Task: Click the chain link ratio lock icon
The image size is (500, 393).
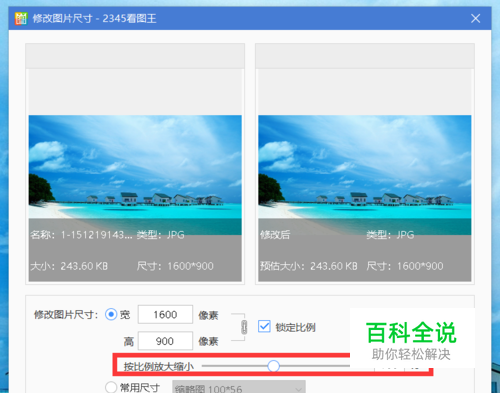Action: pyautogui.click(x=244, y=327)
